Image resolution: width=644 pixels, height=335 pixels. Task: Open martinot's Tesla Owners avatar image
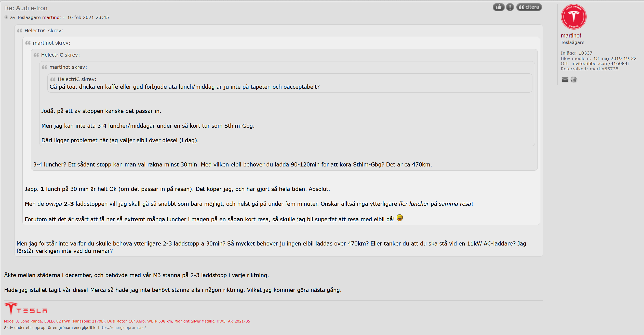tap(574, 17)
